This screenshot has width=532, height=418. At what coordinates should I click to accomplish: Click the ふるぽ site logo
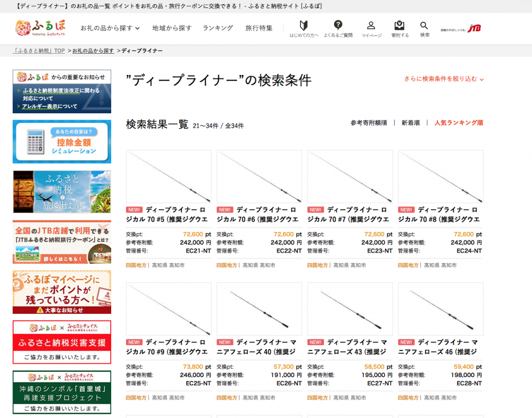click(40, 28)
